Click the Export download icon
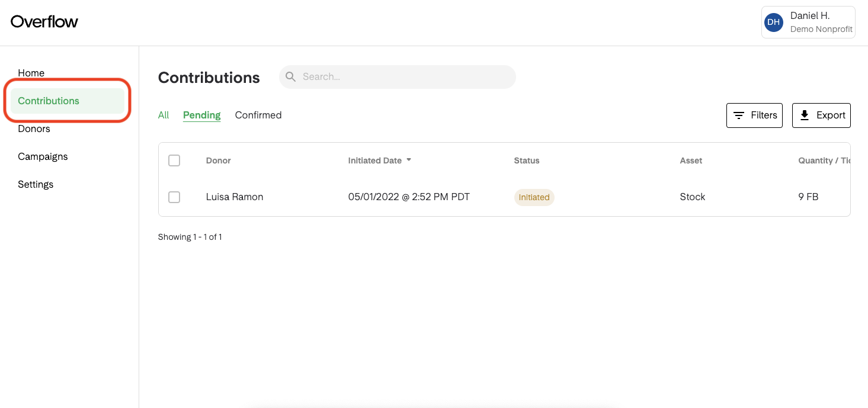 point(804,115)
